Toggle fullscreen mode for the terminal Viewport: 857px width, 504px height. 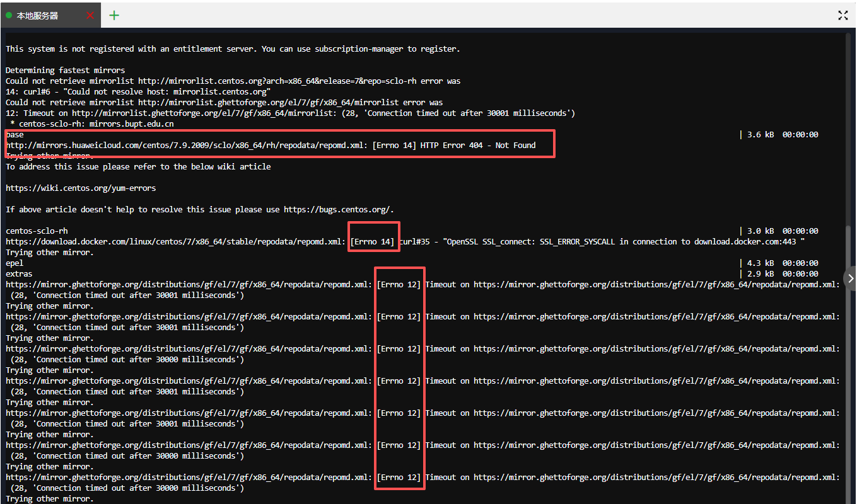(843, 16)
